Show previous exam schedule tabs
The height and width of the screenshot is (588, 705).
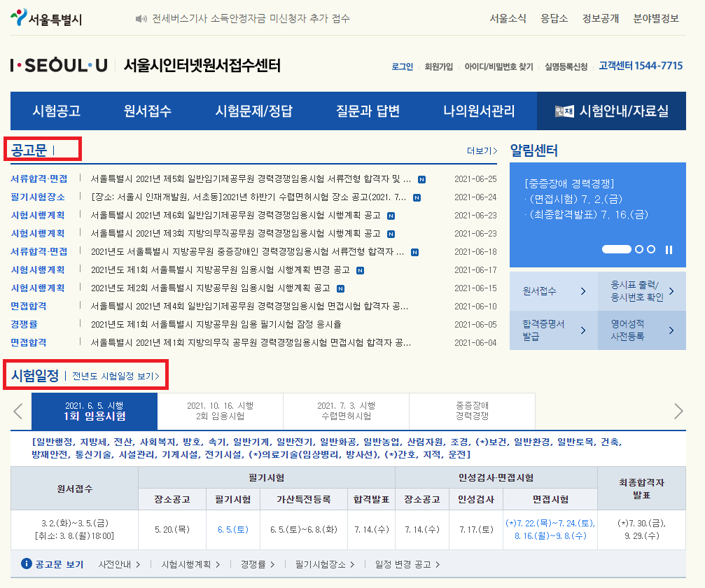18,411
